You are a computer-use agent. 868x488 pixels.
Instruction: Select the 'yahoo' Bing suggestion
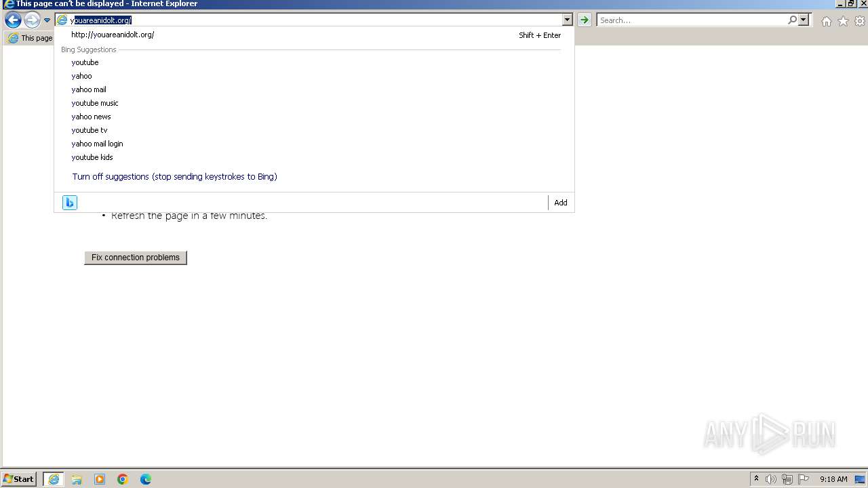[314, 76]
